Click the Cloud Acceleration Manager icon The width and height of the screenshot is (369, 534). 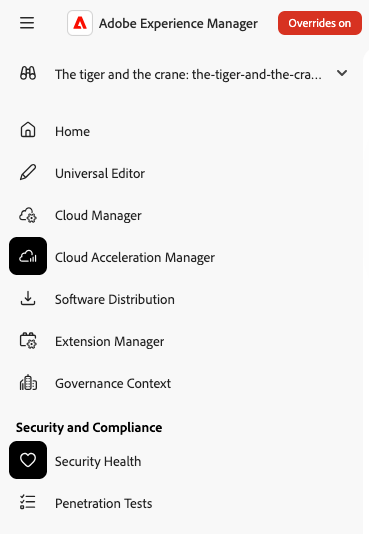tap(28, 256)
